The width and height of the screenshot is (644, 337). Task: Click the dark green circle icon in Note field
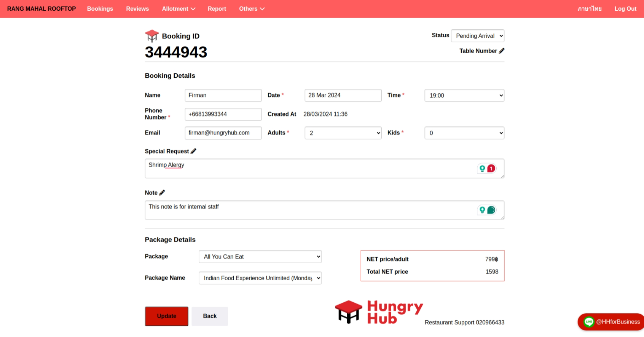491,210
